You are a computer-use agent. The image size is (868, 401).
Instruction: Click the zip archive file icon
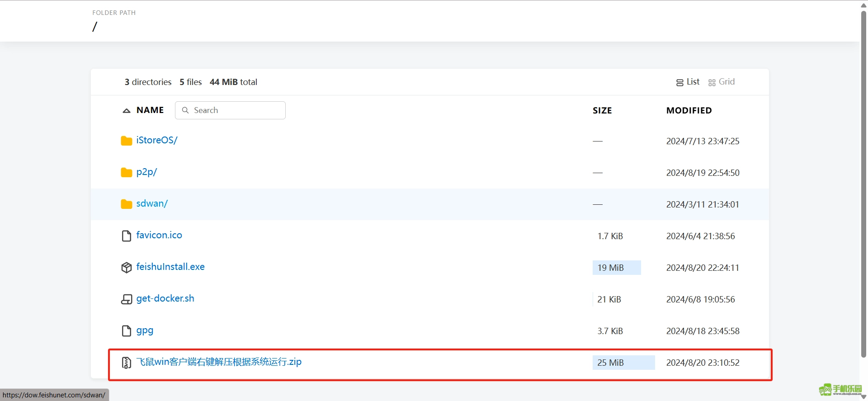[126, 363]
